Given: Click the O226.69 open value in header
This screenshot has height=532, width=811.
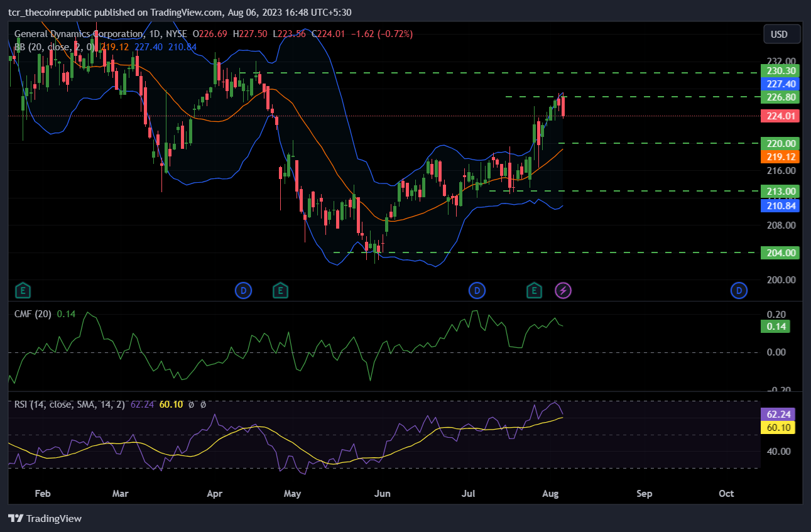Looking at the screenshot, I should tap(210, 34).
